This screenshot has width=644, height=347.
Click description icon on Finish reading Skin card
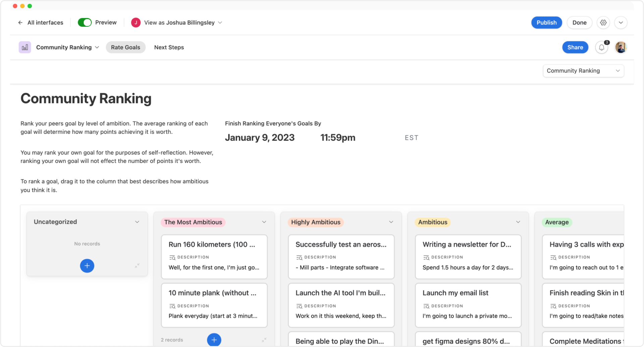[x=553, y=306]
